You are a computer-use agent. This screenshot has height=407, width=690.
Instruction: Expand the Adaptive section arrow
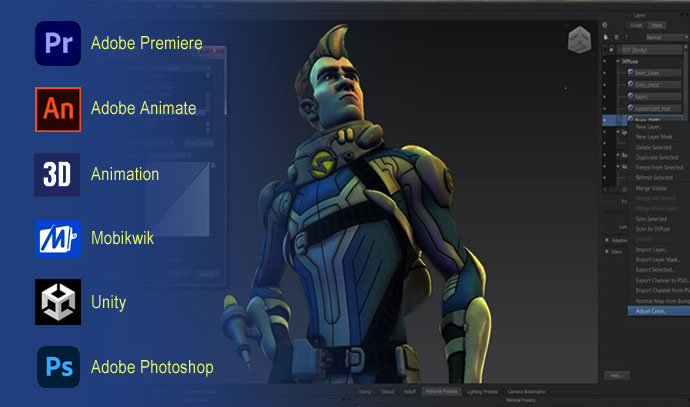point(607,240)
